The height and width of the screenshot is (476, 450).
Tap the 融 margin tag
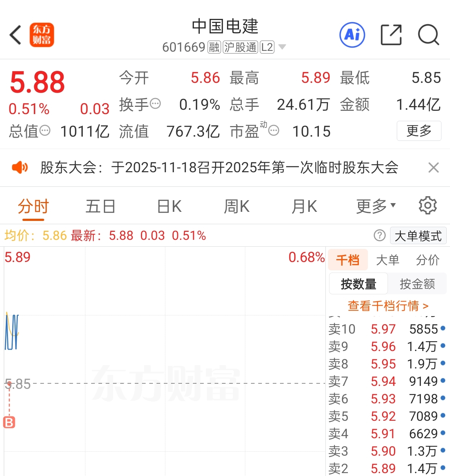(214, 47)
